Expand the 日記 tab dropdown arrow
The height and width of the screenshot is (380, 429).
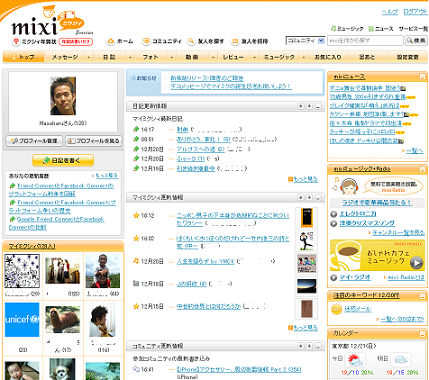pyautogui.click(x=130, y=57)
